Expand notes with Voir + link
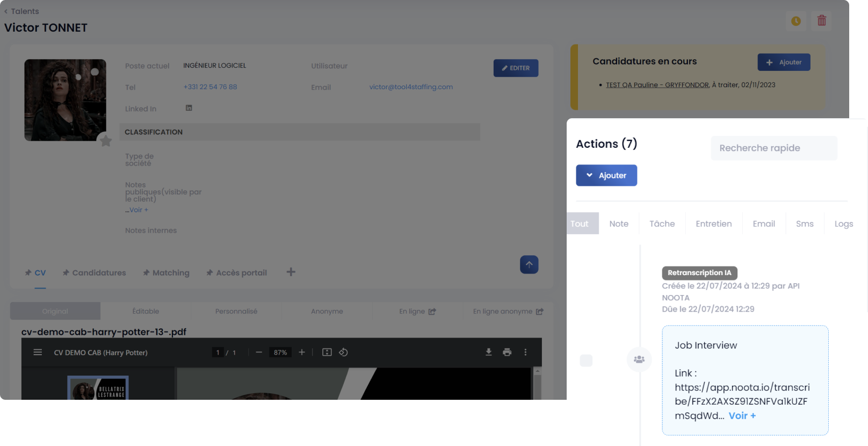Image resolution: width=868 pixels, height=446 pixels. pos(139,210)
